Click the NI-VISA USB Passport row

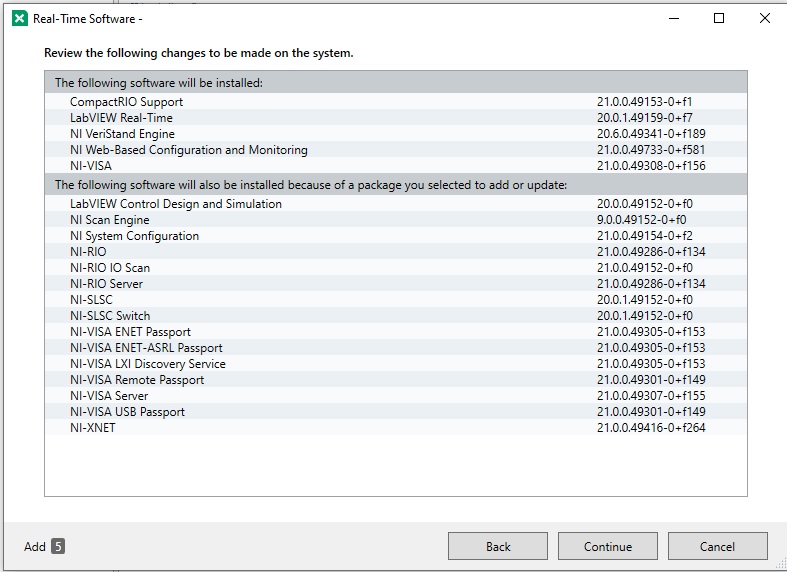click(x=127, y=412)
